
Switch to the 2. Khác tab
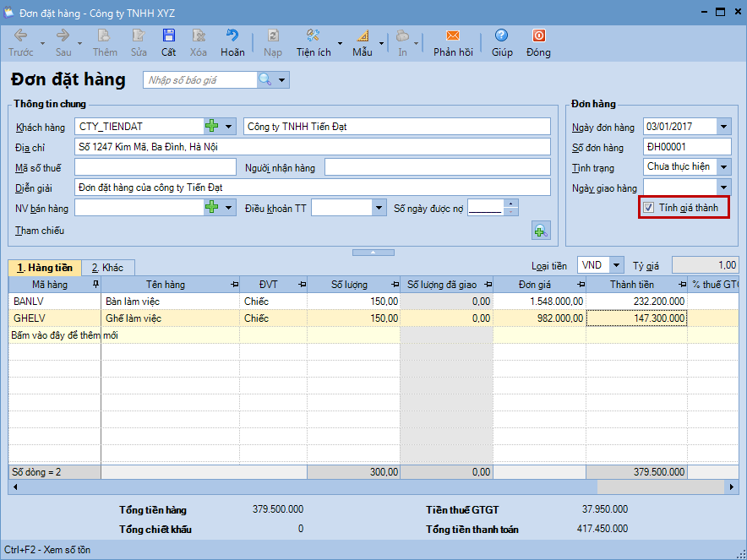point(107,268)
